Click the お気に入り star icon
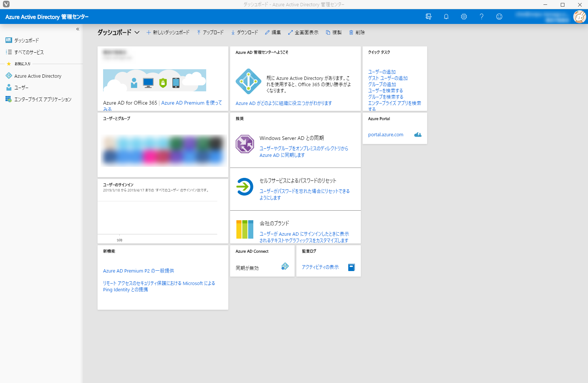The width and height of the screenshot is (588, 383). (9, 64)
